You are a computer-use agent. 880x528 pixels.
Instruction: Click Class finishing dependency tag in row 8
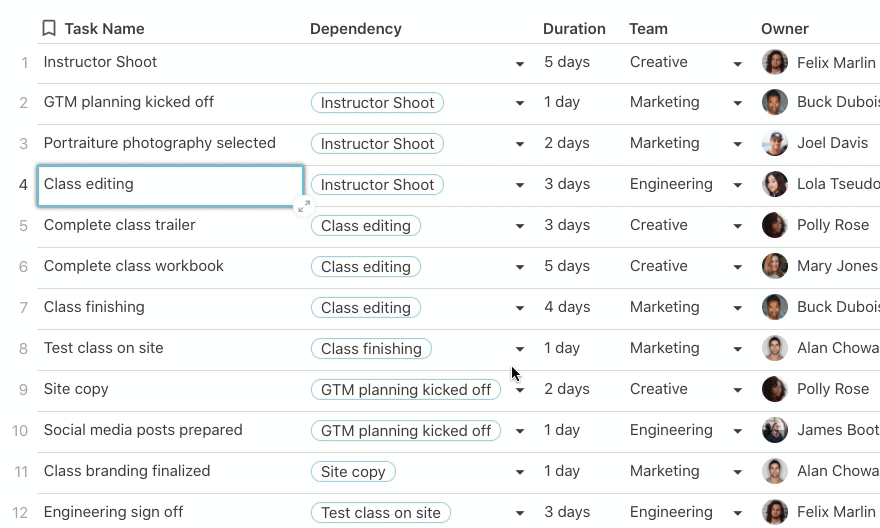click(x=371, y=349)
